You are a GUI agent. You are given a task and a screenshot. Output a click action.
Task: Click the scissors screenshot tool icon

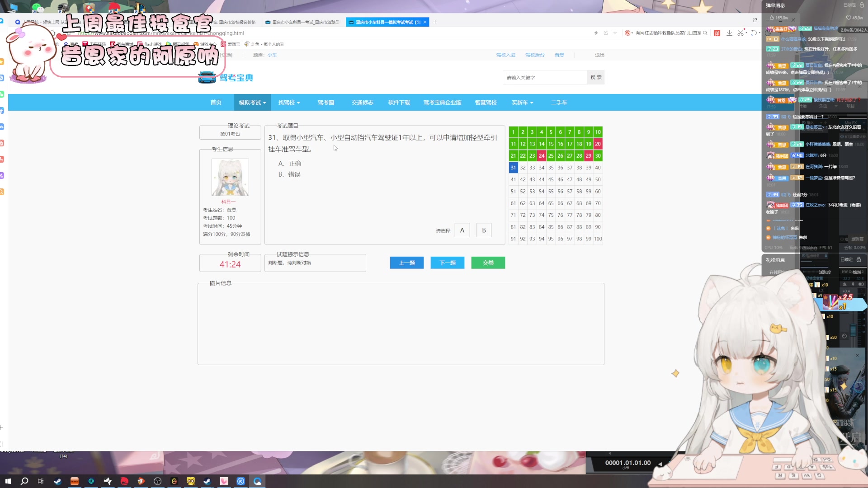click(x=740, y=33)
